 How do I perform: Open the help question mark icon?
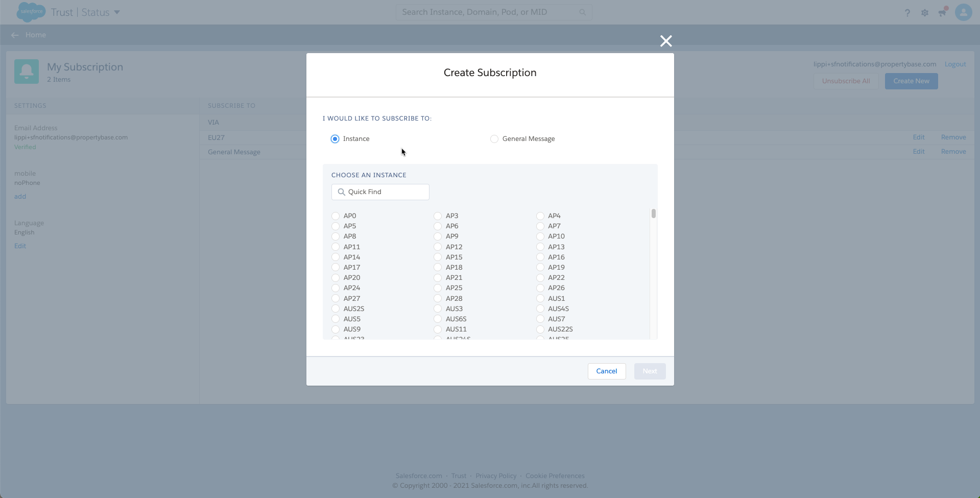pos(907,13)
